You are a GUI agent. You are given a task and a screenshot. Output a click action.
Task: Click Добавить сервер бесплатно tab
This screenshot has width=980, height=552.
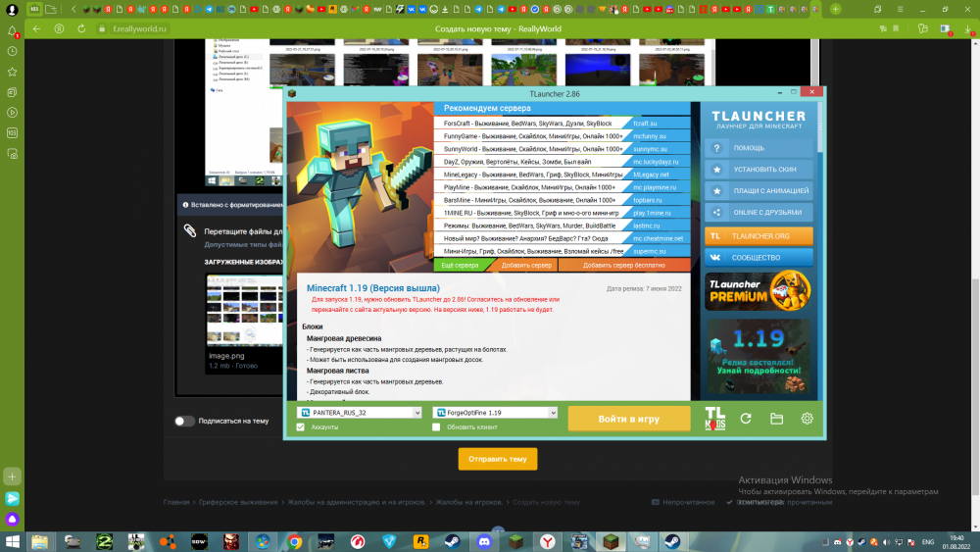click(623, 265)
